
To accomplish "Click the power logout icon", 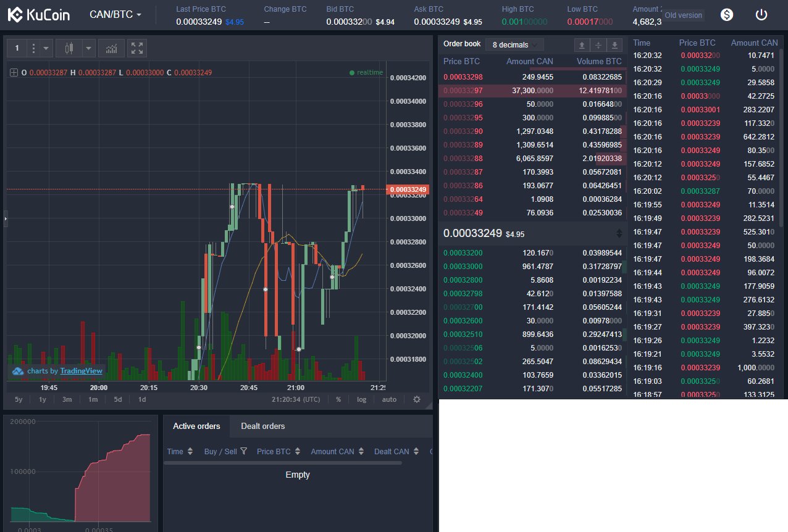I will tap(761, 15).
